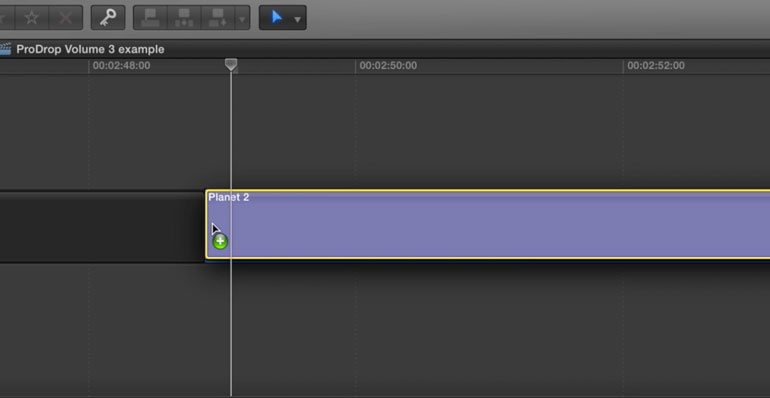Click the Planet 2 clip name label
Image resolution: width=770 pixels, height=398 pixels.
229,197
